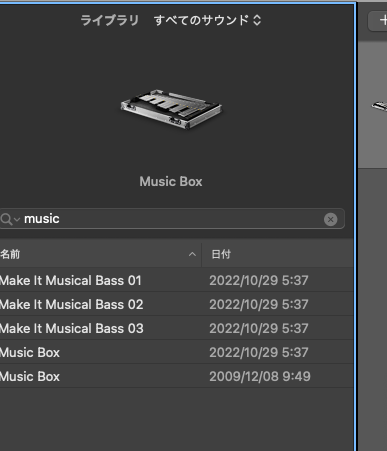Select Music Box dated 2022/10/29
This screenshot has height=451, width=387.
click(x=177, y=352)
